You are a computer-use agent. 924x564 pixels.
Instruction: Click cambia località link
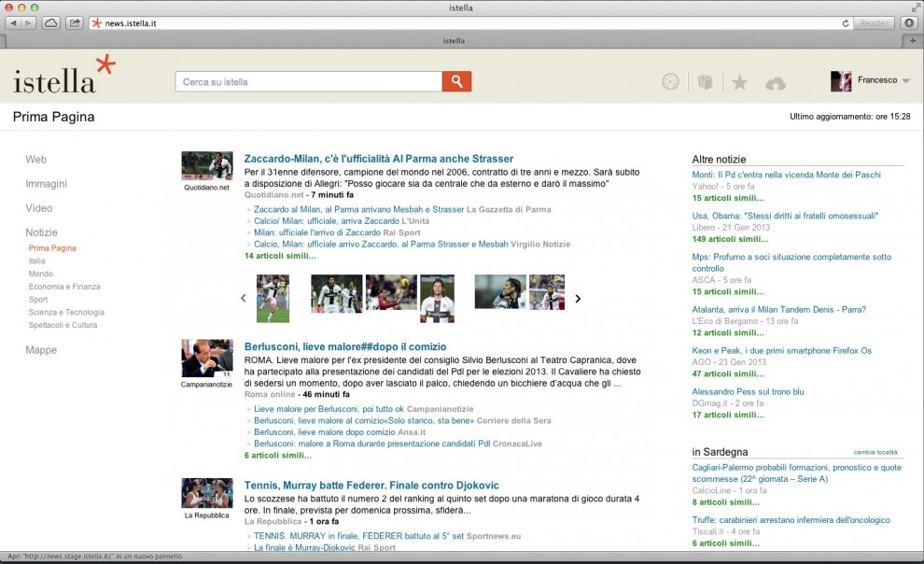(875, 452)
